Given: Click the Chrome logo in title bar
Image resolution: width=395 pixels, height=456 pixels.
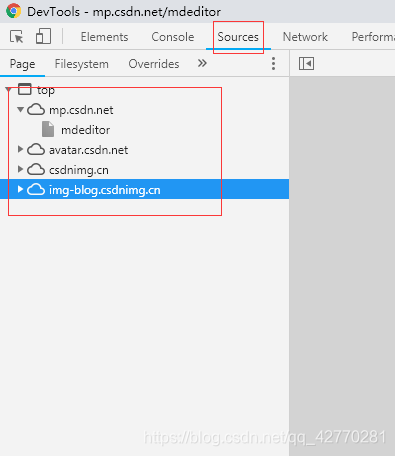Looking at the screenshot, I should coord(13,11).
